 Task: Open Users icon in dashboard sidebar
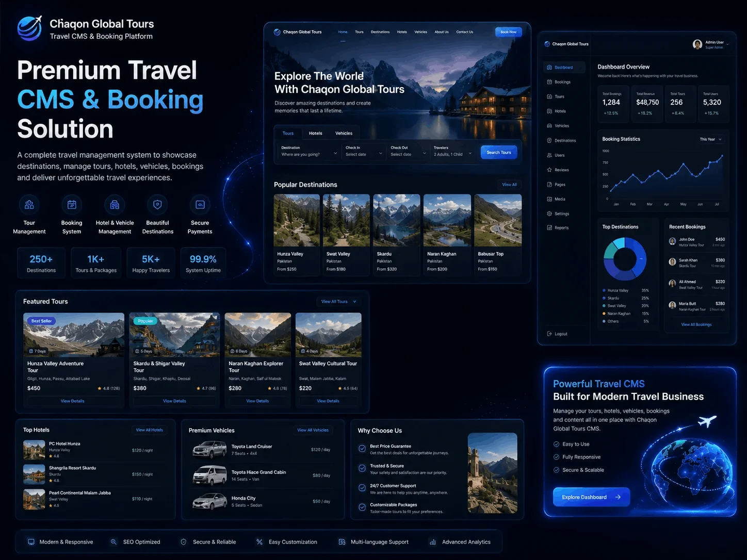(549, 155)
